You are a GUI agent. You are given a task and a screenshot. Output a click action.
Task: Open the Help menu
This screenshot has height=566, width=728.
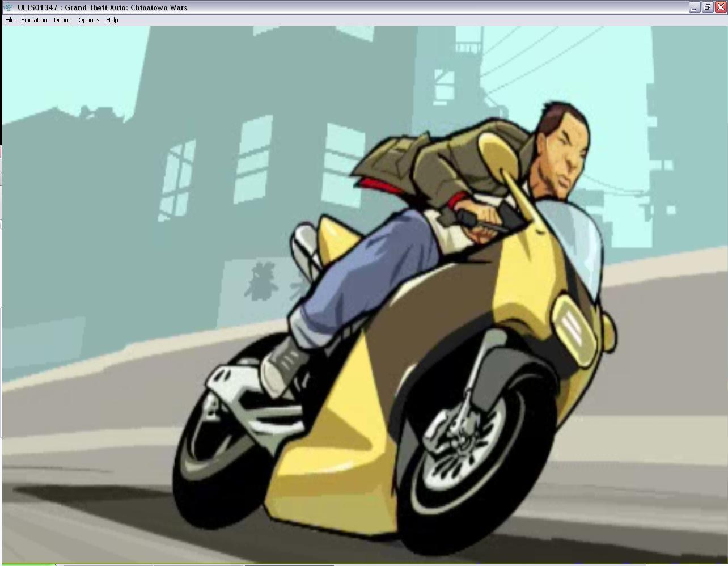112,20
